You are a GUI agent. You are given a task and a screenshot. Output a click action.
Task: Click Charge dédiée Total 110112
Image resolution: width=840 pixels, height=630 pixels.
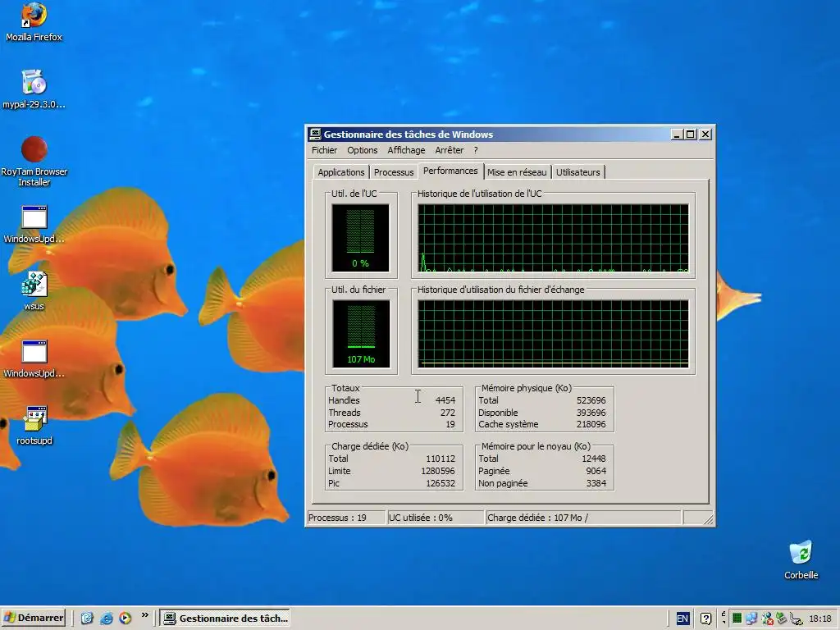tap(441, 459)
